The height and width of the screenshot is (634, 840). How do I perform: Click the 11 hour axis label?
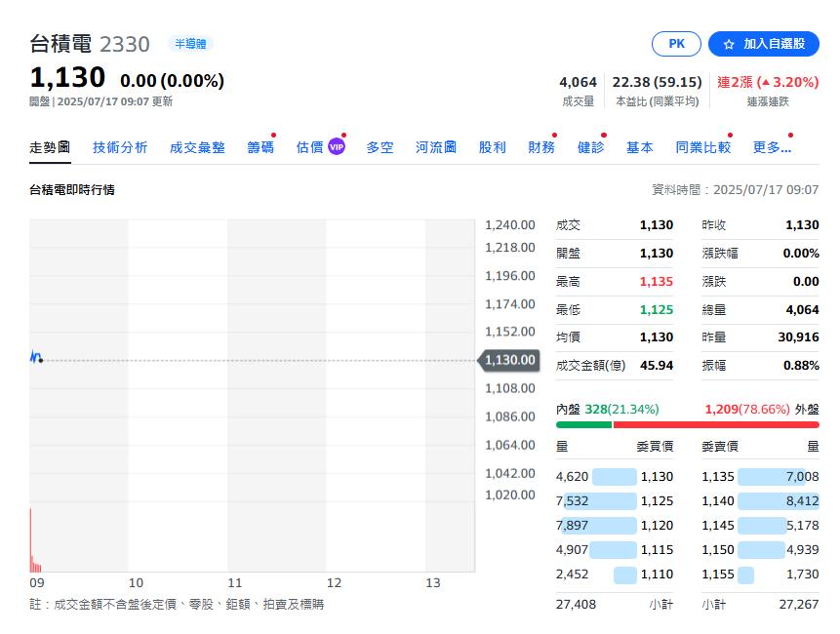(x=235, y=582)
